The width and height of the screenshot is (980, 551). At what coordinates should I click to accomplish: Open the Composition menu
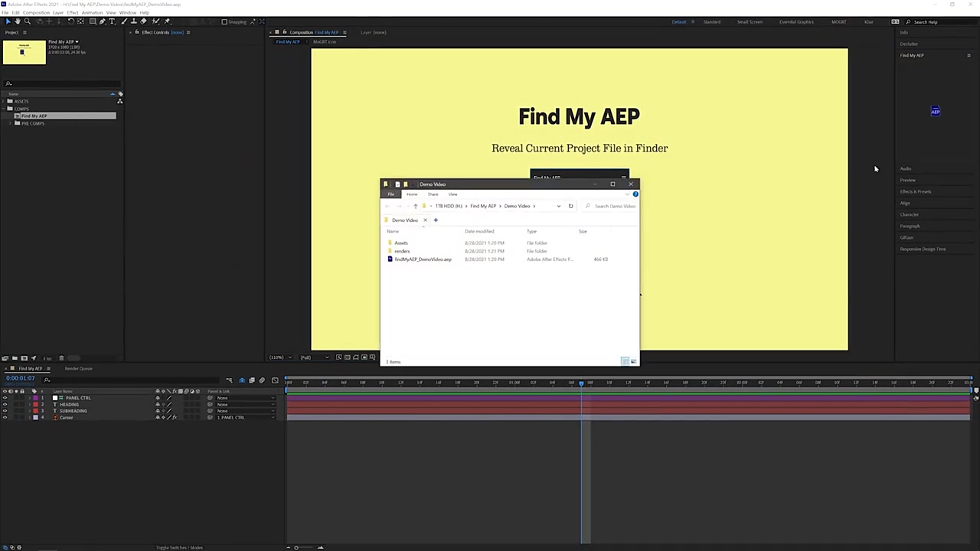(36, 13)
